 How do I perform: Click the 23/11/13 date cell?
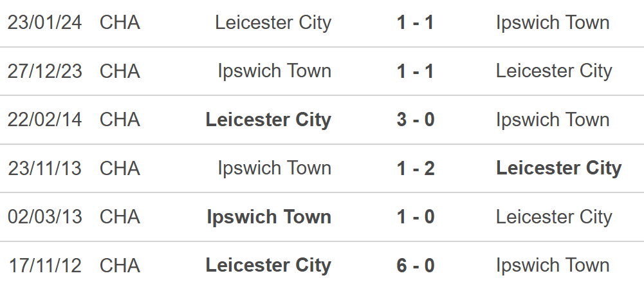click(45, 168)
